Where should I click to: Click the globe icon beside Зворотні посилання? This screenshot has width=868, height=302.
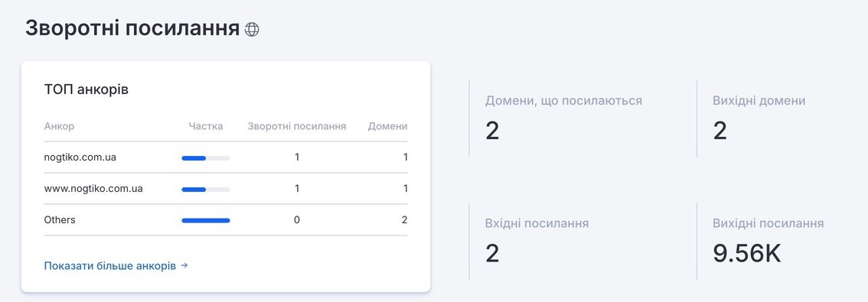[252, 29]
